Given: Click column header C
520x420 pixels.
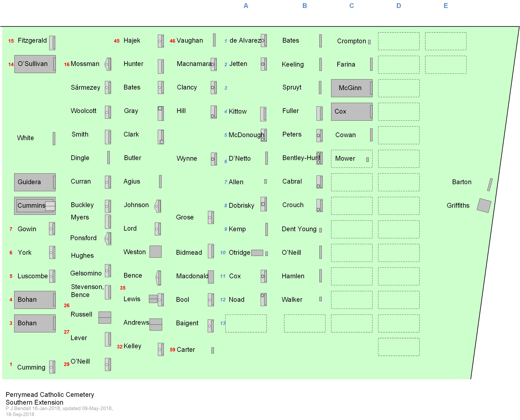Looking at the screenshot, I should coord(352,6).
